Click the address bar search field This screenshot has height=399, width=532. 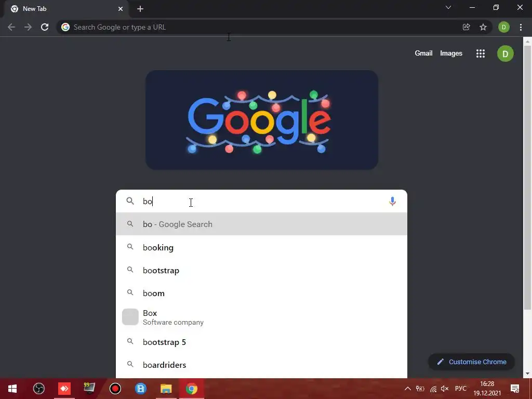261,27
